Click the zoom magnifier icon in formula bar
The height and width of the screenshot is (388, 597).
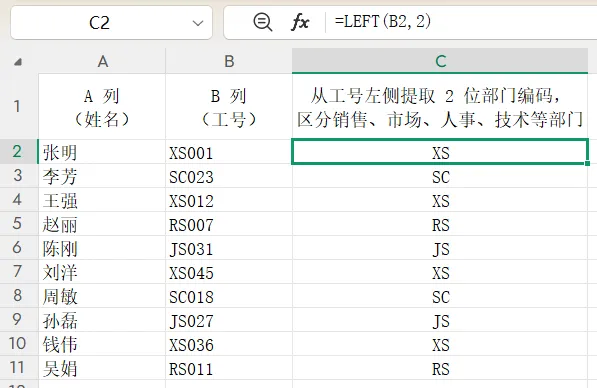pyautogui.click(x=263, y=22)
